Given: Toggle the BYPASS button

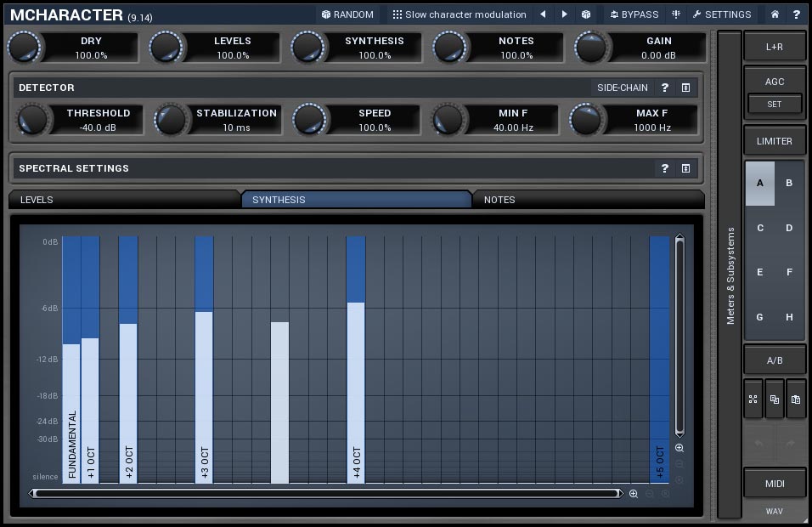Looking at the screenshot, I should [634, 14].
